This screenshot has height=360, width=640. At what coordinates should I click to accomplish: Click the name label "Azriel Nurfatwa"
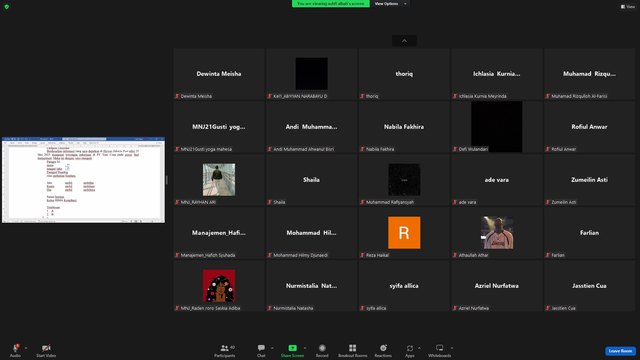pos(473,308)
